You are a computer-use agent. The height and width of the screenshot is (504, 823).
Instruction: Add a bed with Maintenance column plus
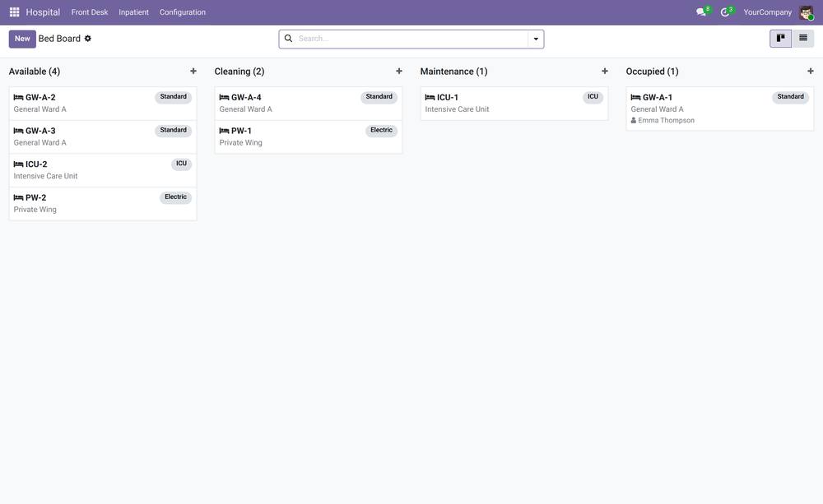[x=605, y=71]
